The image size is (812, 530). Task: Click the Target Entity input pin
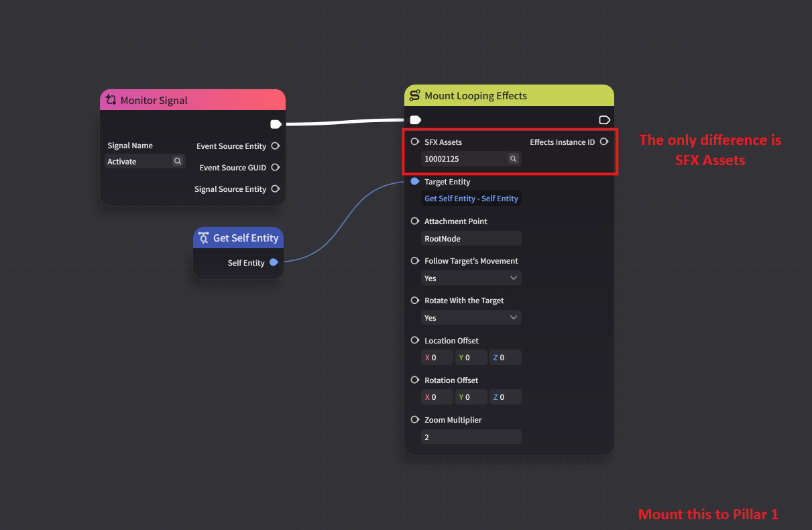pos(415,181)
